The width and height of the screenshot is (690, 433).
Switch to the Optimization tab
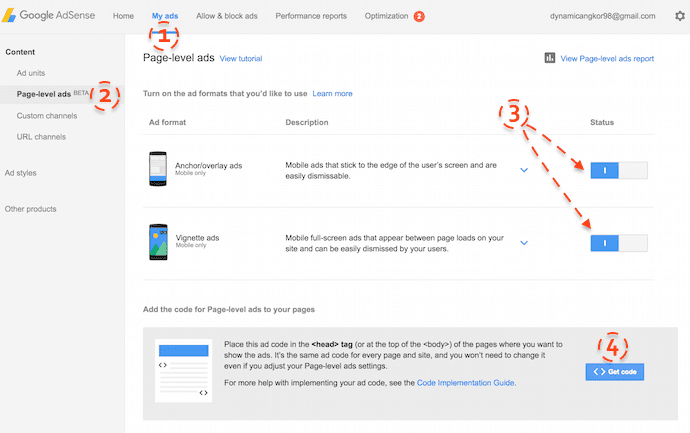pyautogui.click(x=386, y=16)
